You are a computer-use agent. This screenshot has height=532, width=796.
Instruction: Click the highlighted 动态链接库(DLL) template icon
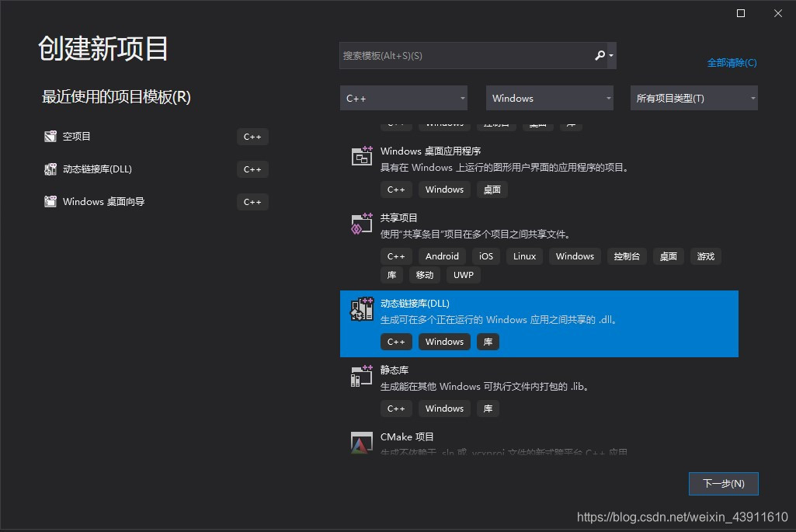(361, 308)
